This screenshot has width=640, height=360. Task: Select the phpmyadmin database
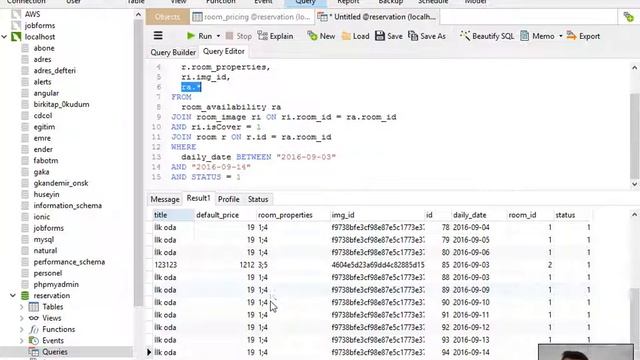[x=56, y=284]
